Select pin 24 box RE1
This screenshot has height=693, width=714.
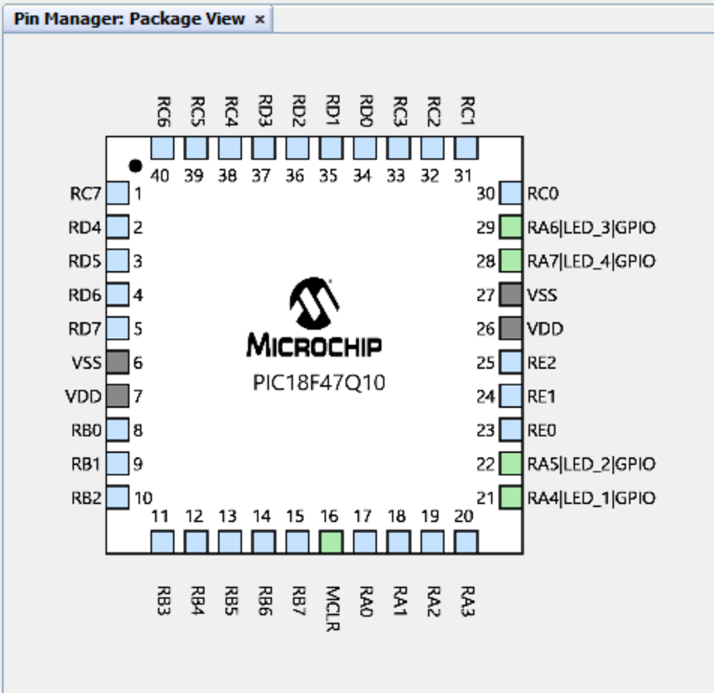511,396
